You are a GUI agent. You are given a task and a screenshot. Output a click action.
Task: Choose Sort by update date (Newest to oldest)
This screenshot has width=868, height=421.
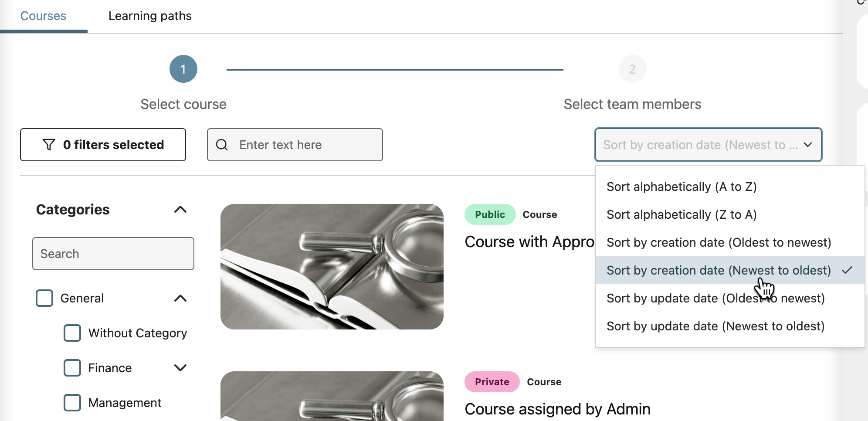[715, 326]
